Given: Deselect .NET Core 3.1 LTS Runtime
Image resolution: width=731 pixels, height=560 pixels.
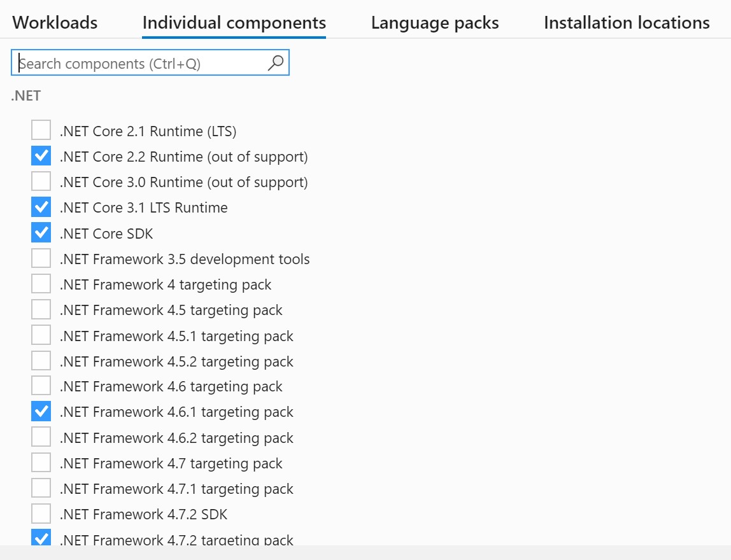Looking at the screenshot, I should [41, 207].
